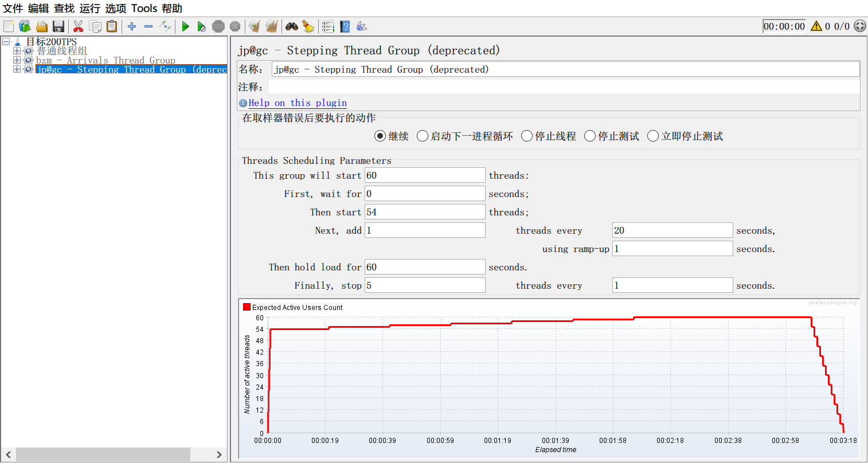868x463 pixels.
Task: Click the Then hold load for field
Action: [425, 267]
